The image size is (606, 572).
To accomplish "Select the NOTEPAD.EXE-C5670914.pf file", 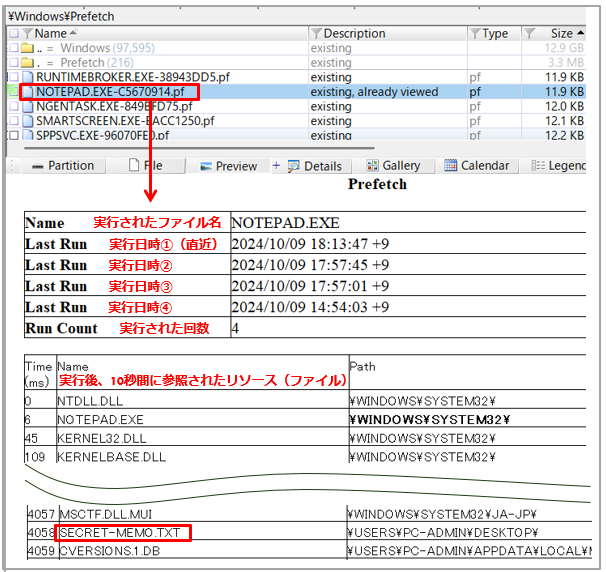I will tap(110, 92).
